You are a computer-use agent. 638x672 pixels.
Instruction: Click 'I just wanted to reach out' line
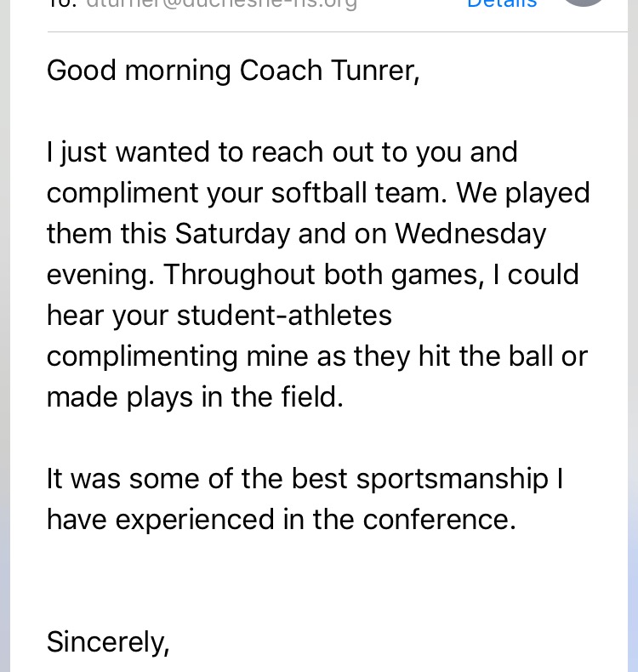point(282,152)
